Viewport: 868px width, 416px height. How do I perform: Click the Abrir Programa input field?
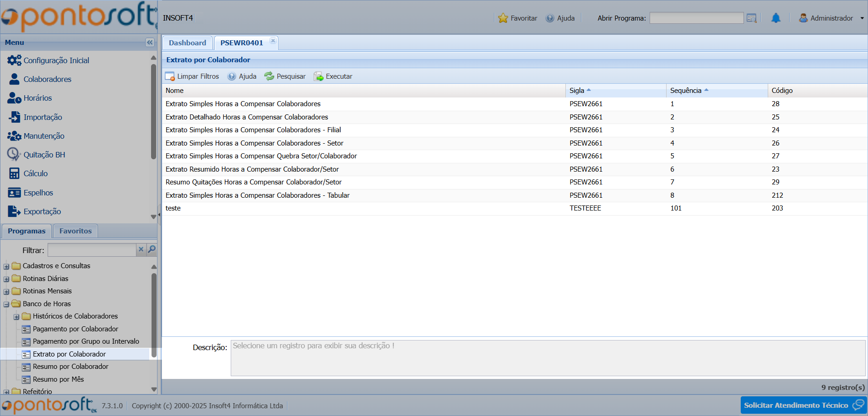point(696,18)
